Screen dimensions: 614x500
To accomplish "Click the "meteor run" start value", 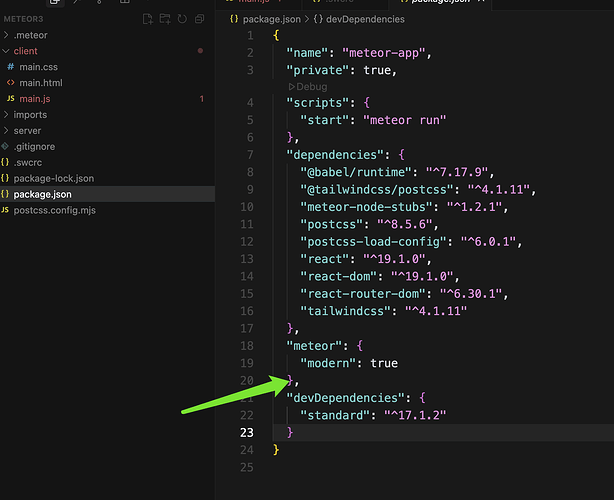I will point(404,120).
